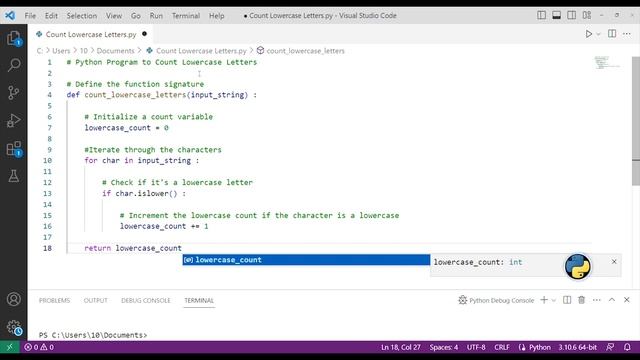
Task: Split the editor to the right
Action: click(x=612, y=34)
